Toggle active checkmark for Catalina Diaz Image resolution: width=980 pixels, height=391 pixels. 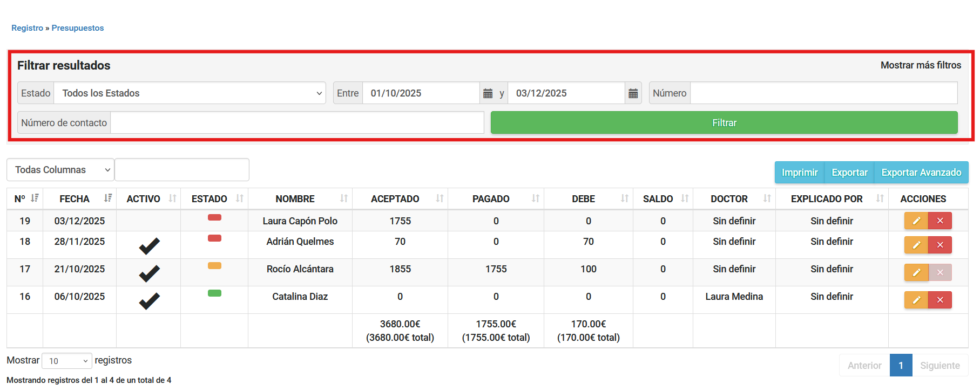point(149,300)
